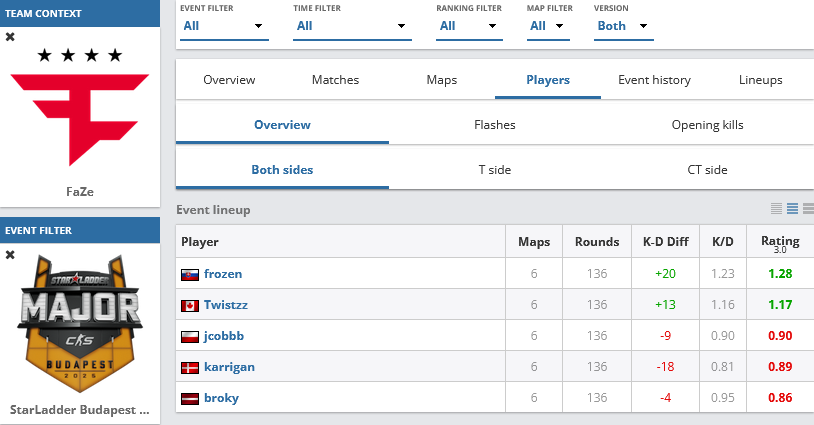The image size is (814, 425).
Task: Show the Opening kills sub-tab
Action: (708, 125)
